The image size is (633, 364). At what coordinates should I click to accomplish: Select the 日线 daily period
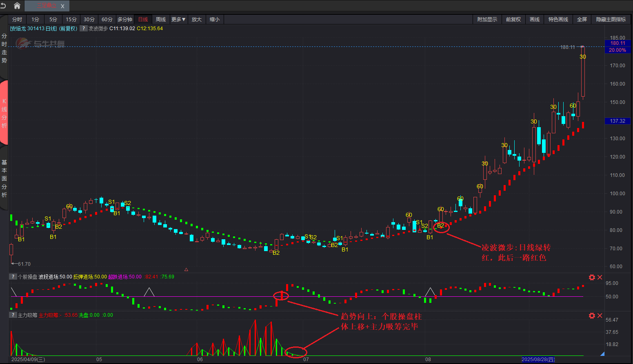pos(143,20)
